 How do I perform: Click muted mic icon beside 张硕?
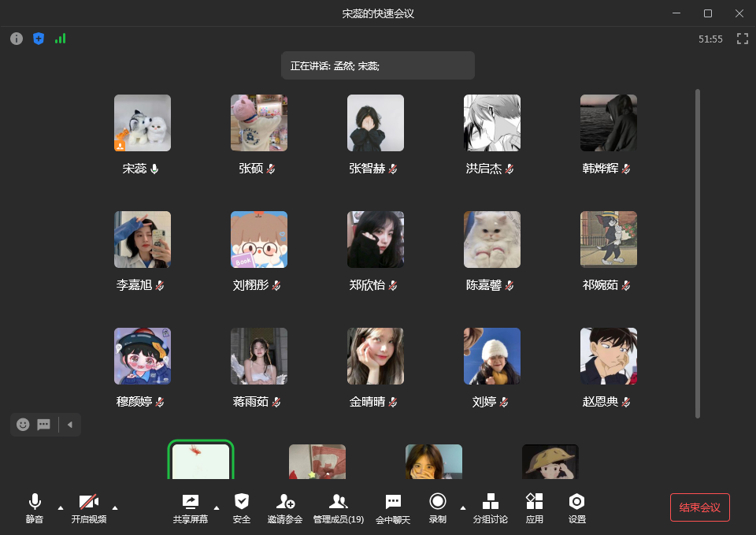click(271, 169)
